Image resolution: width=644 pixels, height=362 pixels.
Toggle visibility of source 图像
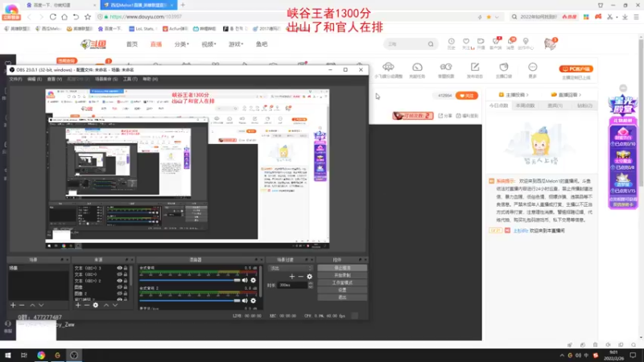pyautogui.click(x=119, y=287)
